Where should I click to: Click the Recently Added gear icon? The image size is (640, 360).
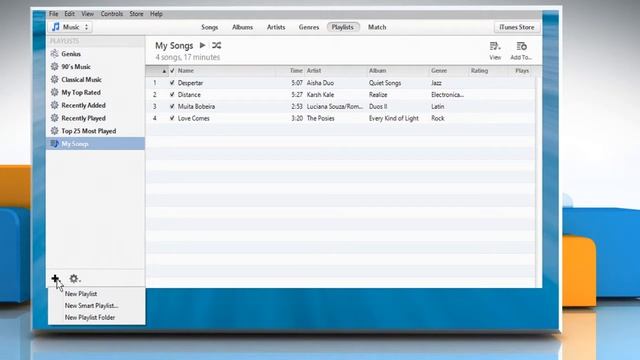(x=54, y=105)
